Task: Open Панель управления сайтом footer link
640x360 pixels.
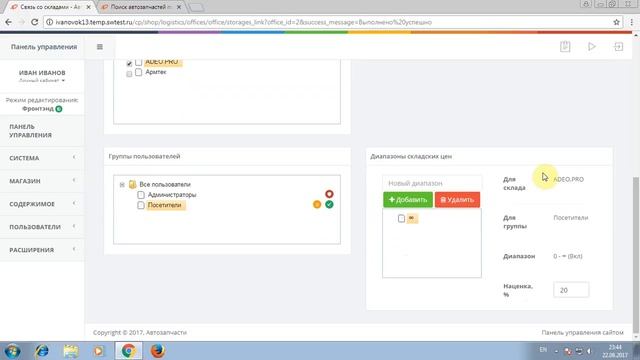Action: [x=582, y=332]
